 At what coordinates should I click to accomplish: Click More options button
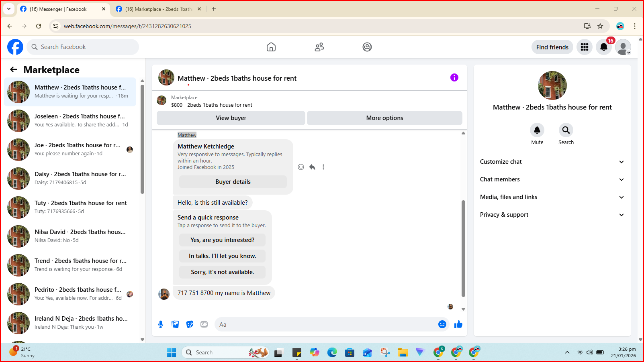tap(384, 118)
